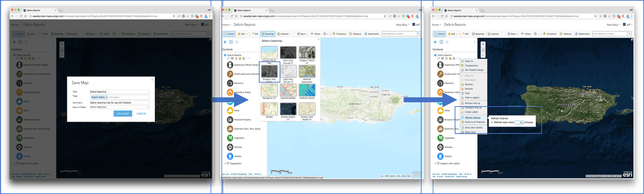Choose the Colored Pencil Map basemap thumbnail
Screen dimensions: 644x194
[x=269, y=52]
